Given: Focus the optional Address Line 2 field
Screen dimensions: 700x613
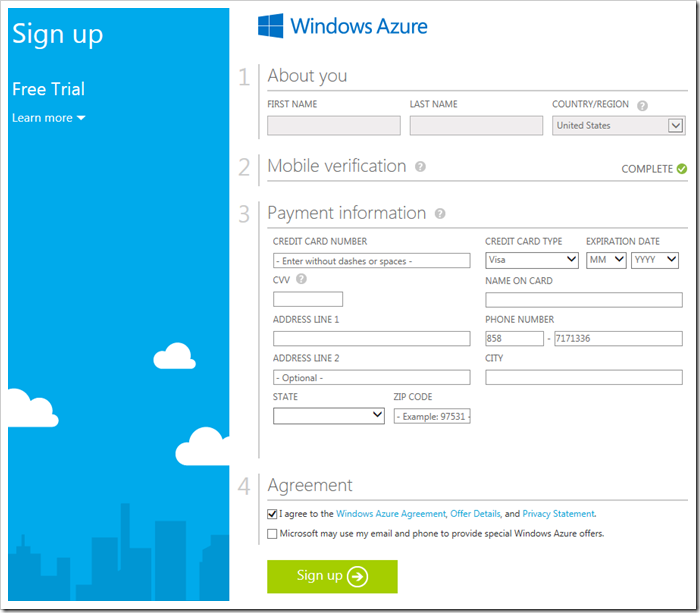Looking at the screenshot, I should click(371, 377).
